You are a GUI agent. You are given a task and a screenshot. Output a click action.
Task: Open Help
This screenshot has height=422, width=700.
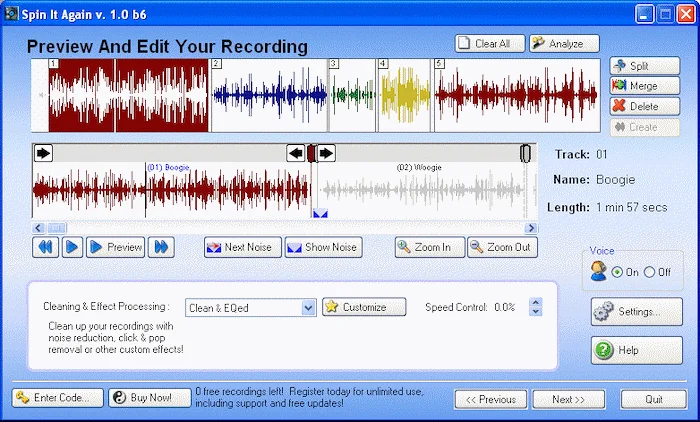click(637, 350)
